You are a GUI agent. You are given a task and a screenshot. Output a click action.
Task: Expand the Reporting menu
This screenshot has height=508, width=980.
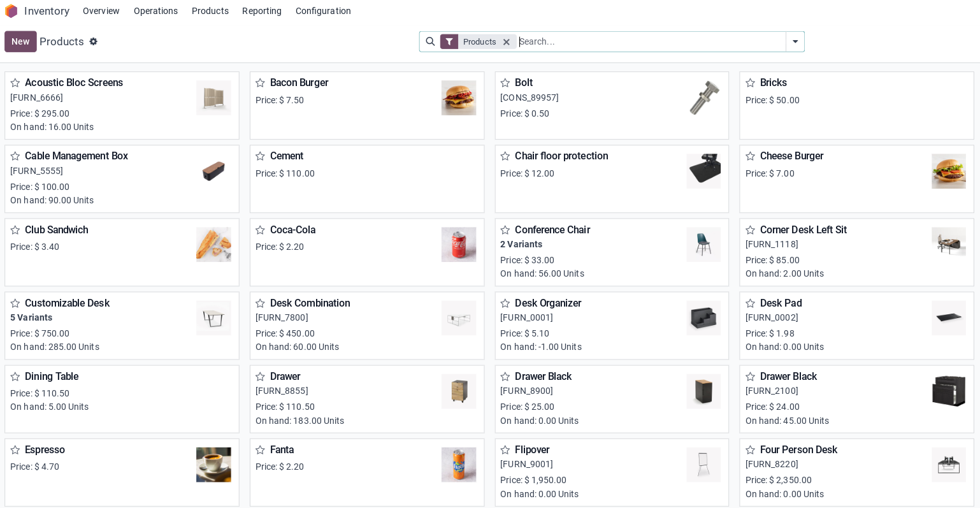262,11
